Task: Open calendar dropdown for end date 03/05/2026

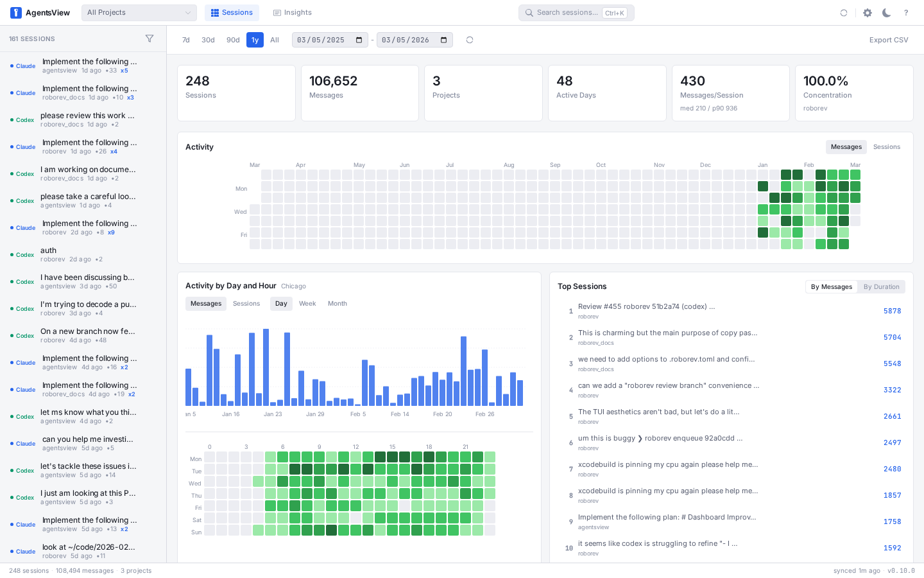Action: coord(444,40)
